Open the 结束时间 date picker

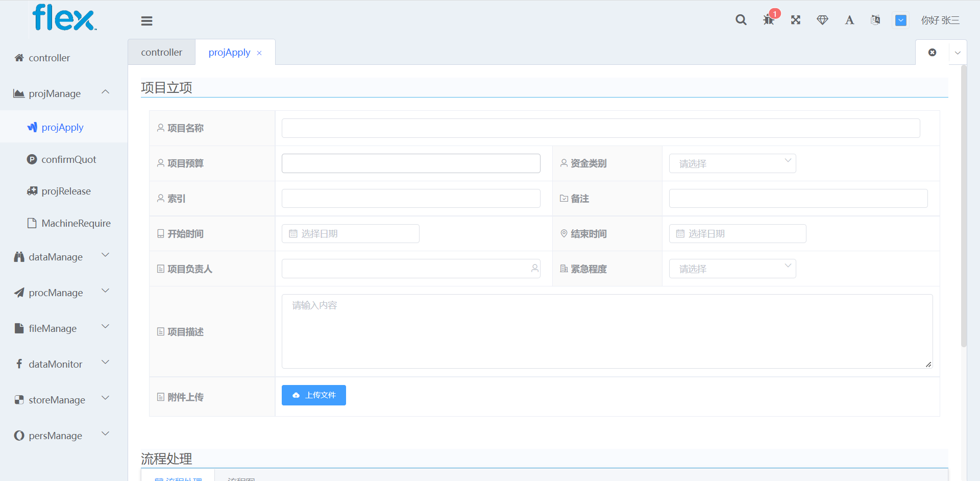[x=738, y=233]
